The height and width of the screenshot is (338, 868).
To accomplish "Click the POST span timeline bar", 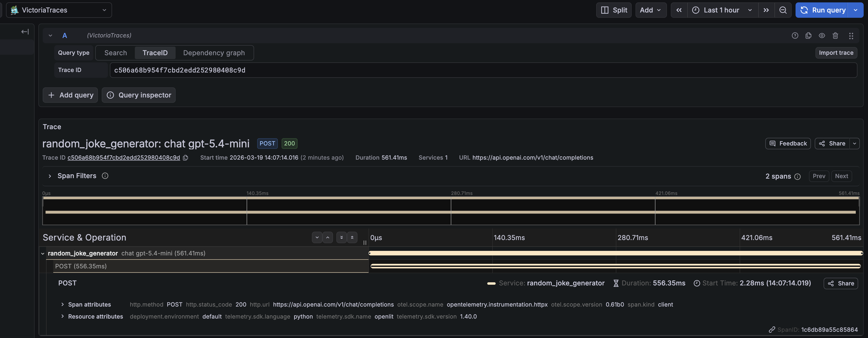I will coord(615,266).
